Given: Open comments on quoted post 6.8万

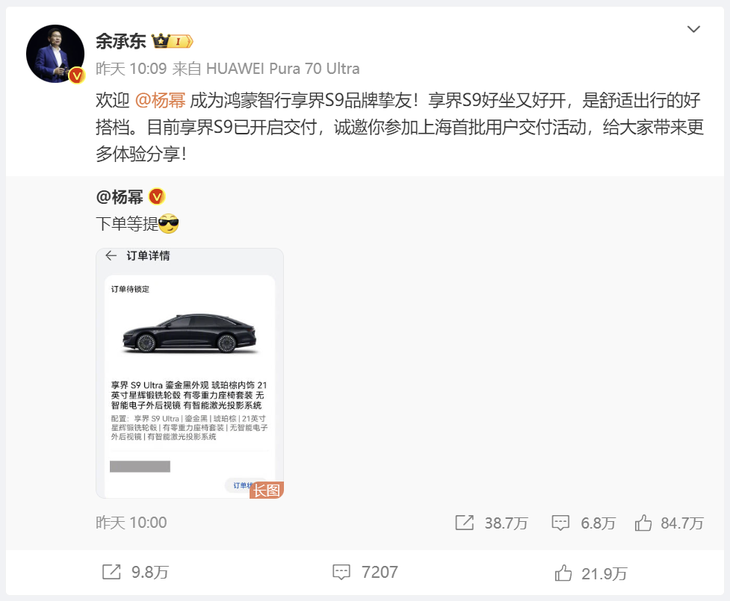Looking at the screenshot, I should tap(583, 523).
